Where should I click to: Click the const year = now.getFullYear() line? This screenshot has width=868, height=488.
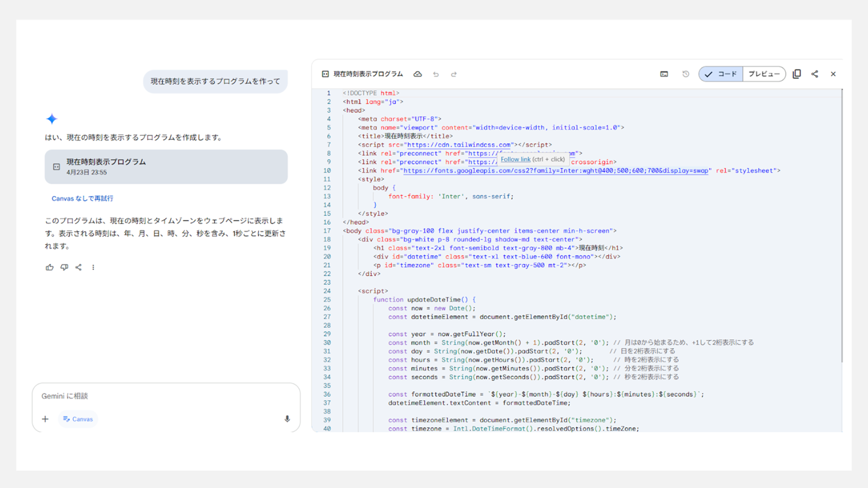(447, 334)
